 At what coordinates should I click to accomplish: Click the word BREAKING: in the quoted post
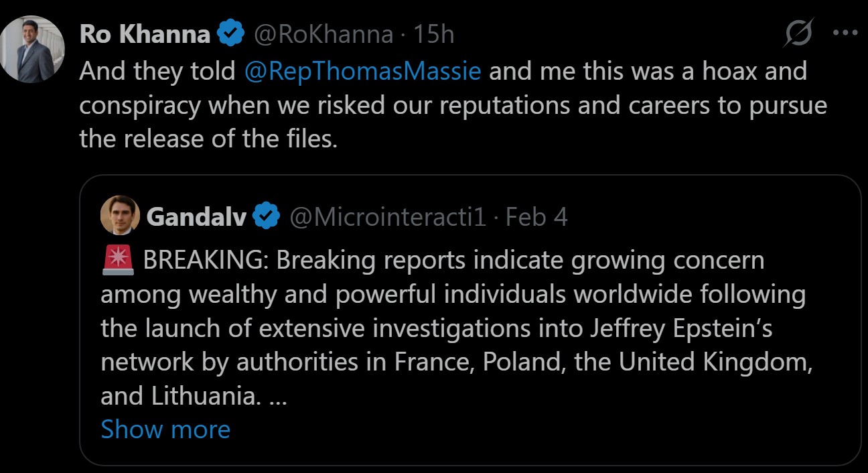pyautogui.click(x=206, y=260)
